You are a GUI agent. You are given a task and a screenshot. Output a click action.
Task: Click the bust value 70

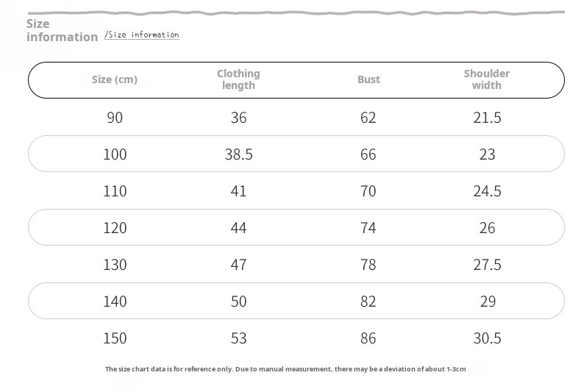tap(368, 191)
